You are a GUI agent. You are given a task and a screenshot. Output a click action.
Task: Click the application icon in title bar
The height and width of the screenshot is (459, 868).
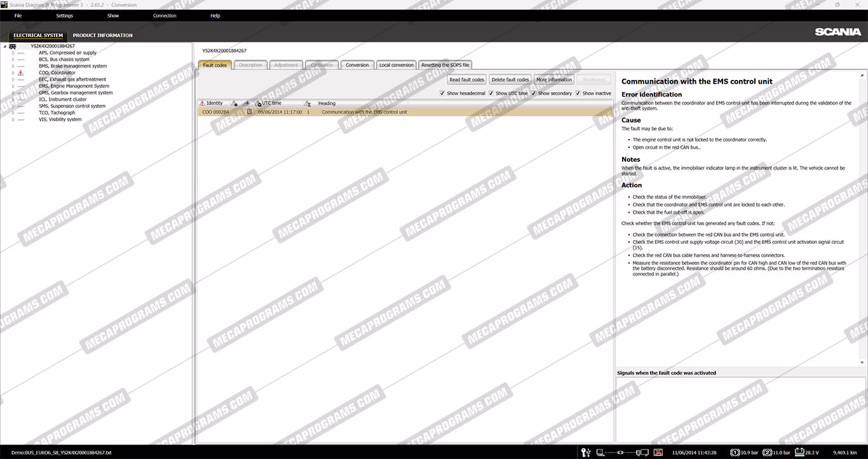pos(4,4)
